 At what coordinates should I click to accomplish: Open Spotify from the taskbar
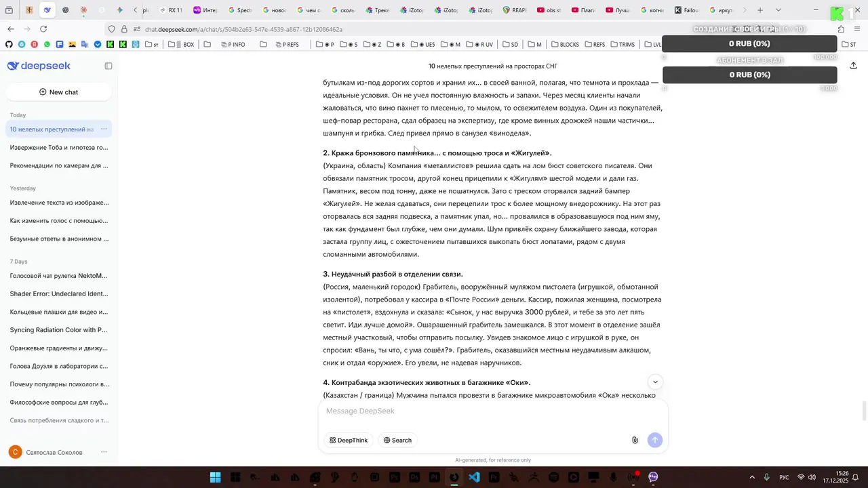point(553,477)
